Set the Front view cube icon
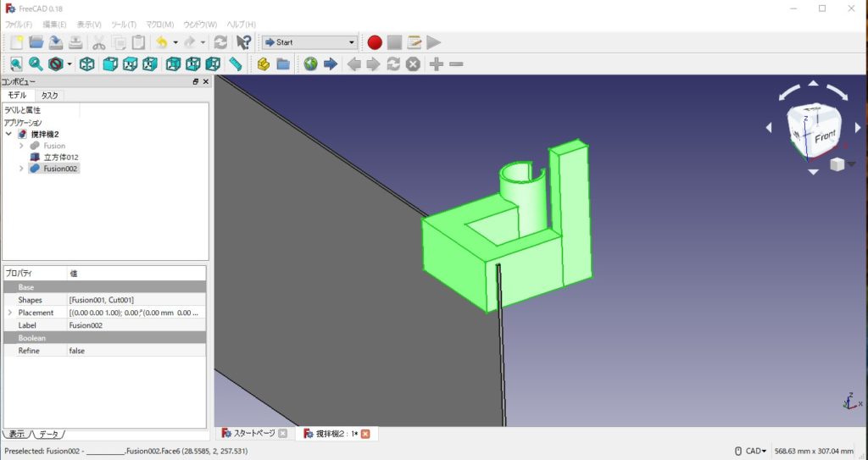 tap(110, 64)
